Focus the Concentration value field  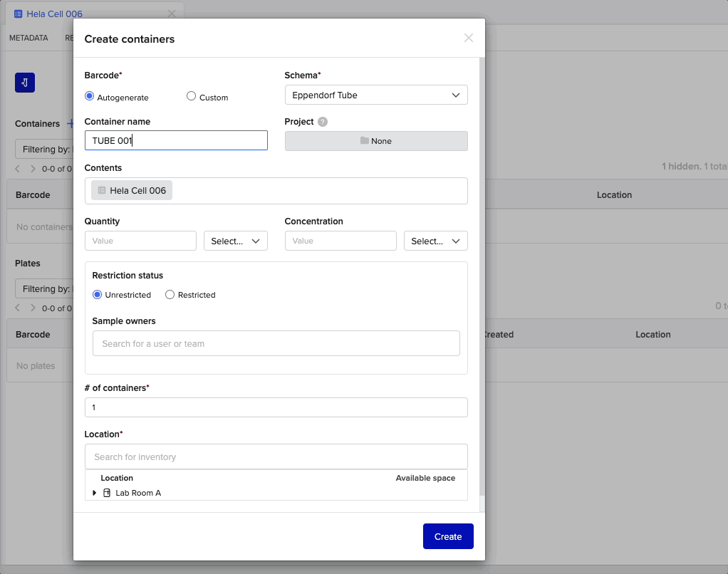click(340, 241)
